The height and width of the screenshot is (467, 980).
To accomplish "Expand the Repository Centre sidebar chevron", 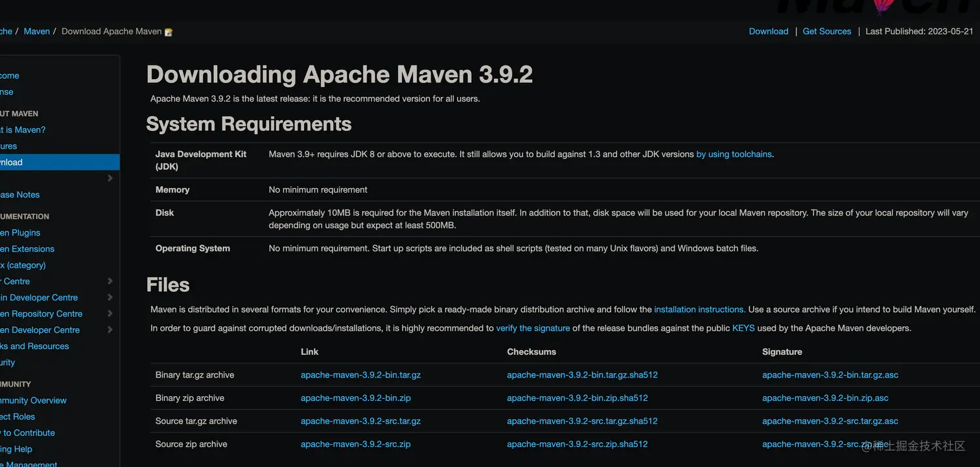I will point(110,314).
